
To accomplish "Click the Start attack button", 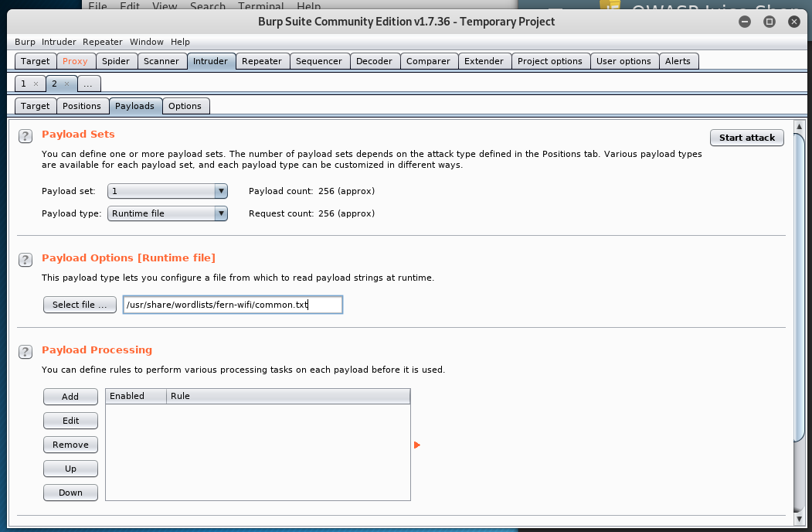I will click(x=747, y=138).
